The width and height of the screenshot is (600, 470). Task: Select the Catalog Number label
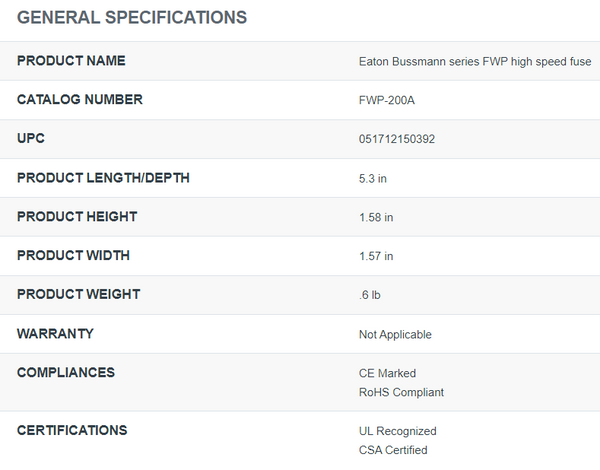click(x=80, y=100)
